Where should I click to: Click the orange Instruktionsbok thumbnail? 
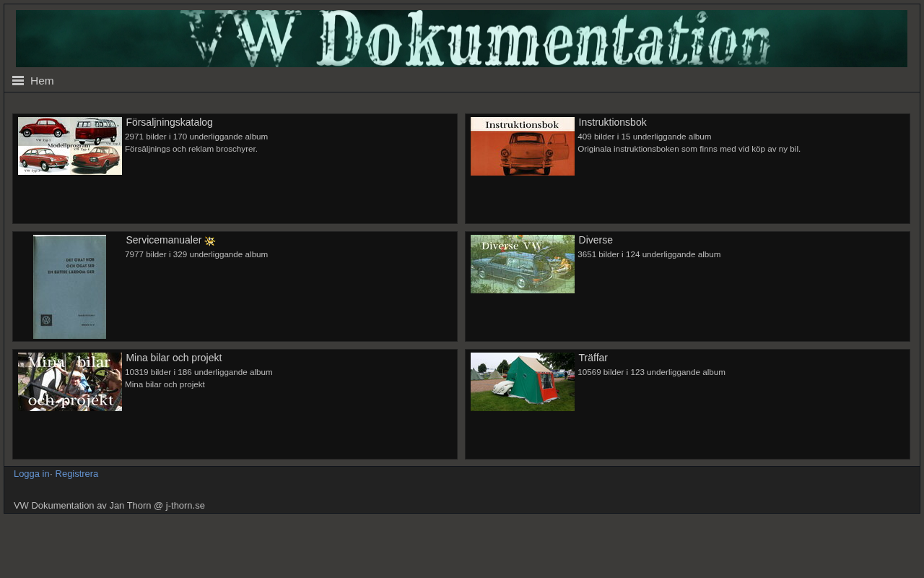pos(523,146)
